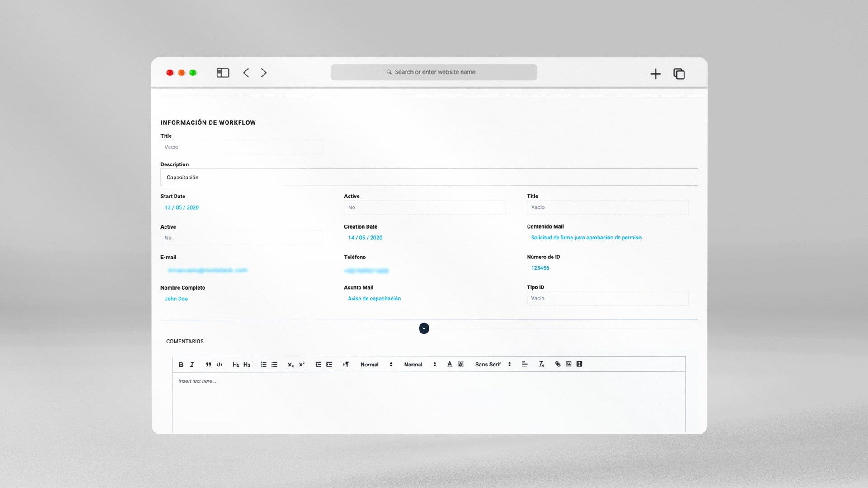Create a bulleted list
The image size is (868, 488).
[274, 365]
